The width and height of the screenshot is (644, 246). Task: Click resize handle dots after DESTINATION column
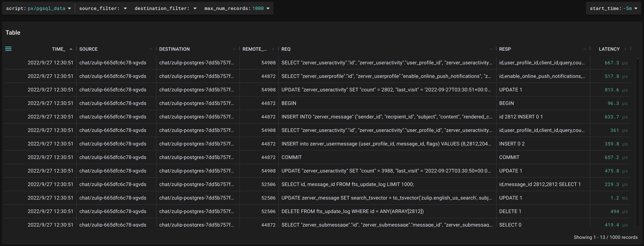coord(240,49)
